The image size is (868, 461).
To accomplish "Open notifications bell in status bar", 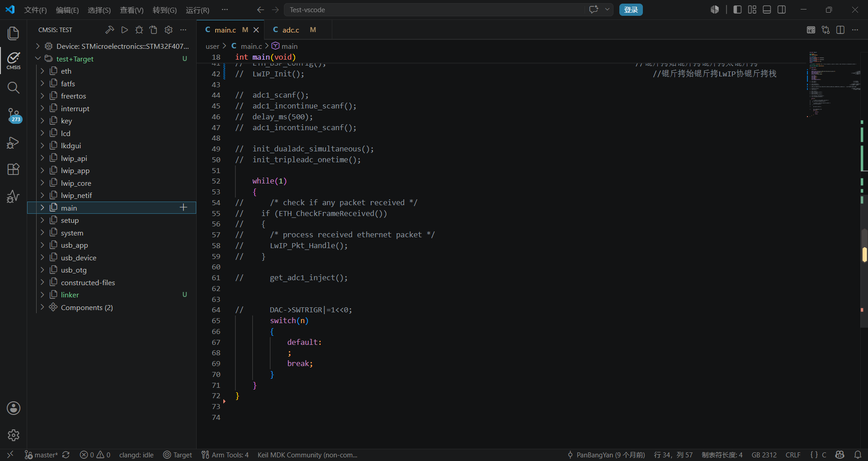I will [x=858, y=455].
